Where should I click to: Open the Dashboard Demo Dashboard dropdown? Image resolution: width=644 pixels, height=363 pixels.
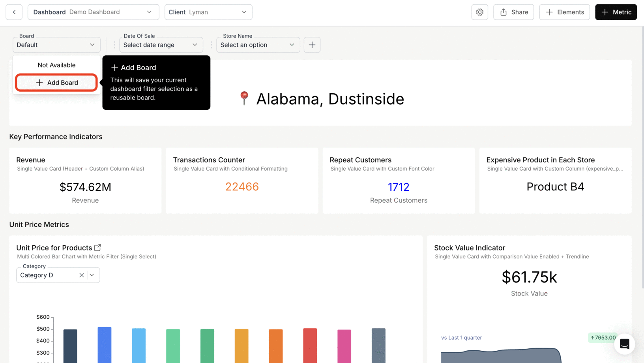(93, 12)
